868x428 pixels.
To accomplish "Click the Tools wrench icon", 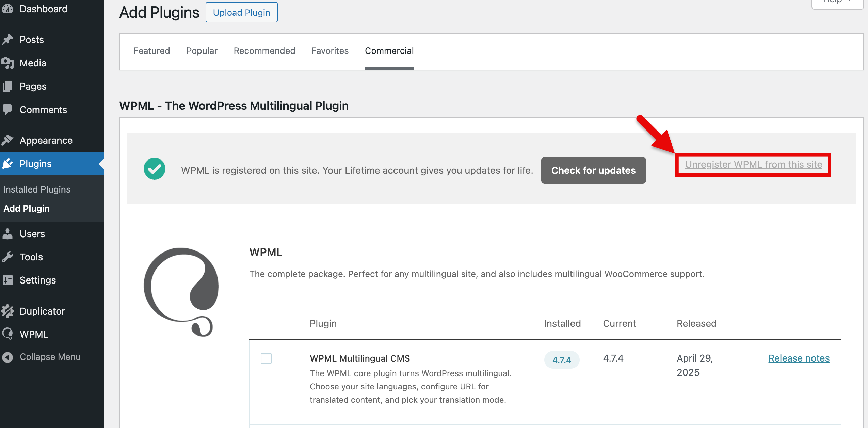I will (7, 257).
